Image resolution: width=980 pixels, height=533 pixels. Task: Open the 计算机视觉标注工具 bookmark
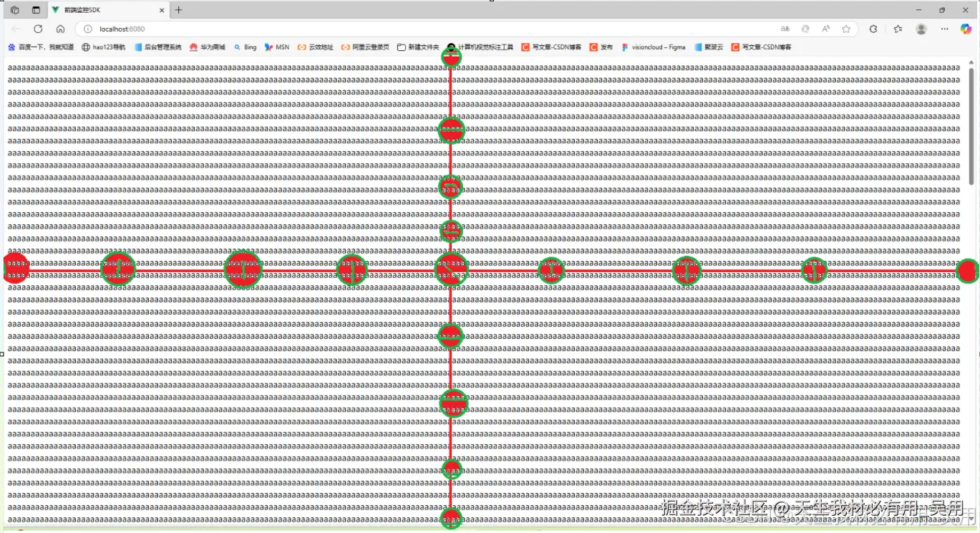480,47
